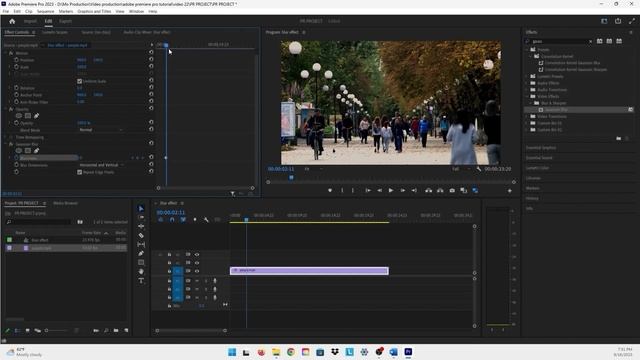Toggle Snap in the timeline
This screenshot has height=360, width=640.
coord(172,220)
